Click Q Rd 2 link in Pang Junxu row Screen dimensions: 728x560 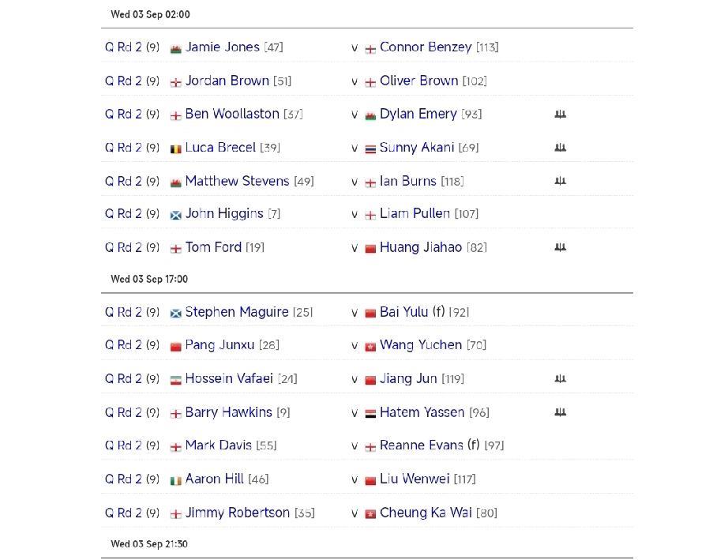pyautogui.click(x=123, y=345)
